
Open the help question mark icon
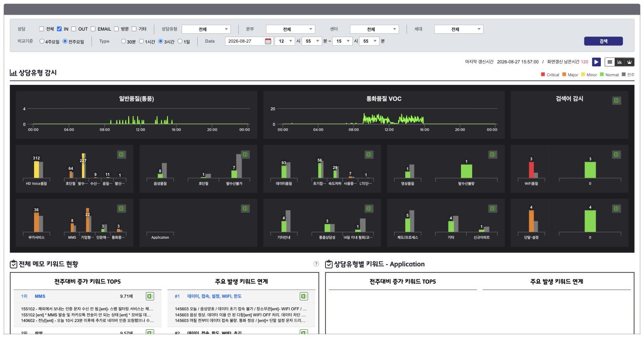tap(316, 264)
